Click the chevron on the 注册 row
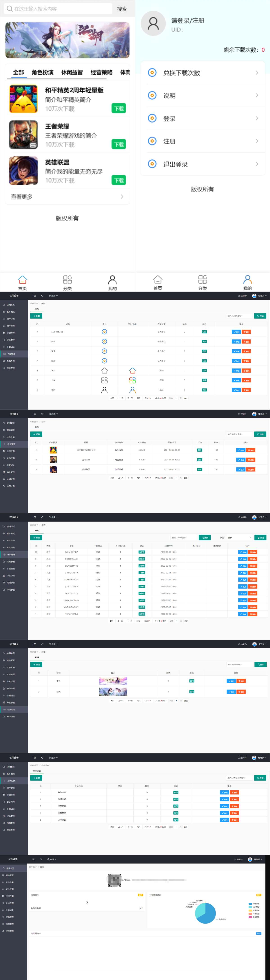The image size is (270, 980). pos(257,141)
